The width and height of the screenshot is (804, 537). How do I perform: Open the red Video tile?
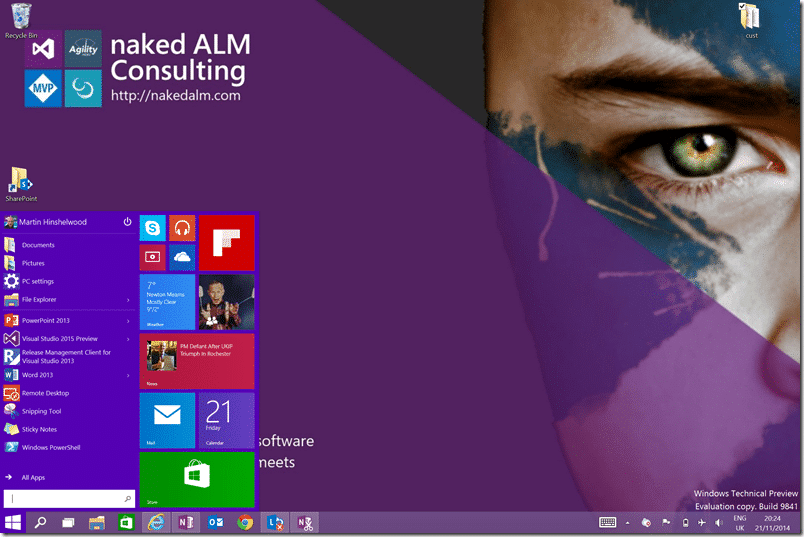(x=153, y=257)
